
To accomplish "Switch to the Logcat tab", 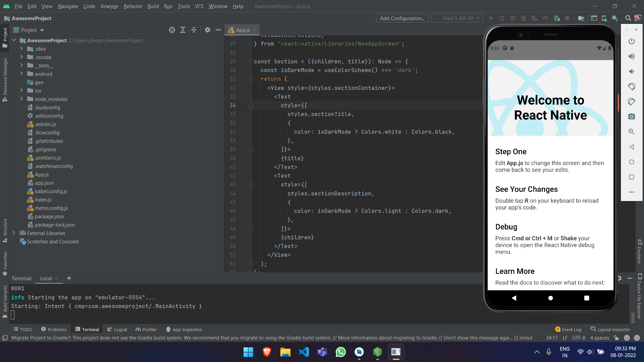I will coord(117,329).
